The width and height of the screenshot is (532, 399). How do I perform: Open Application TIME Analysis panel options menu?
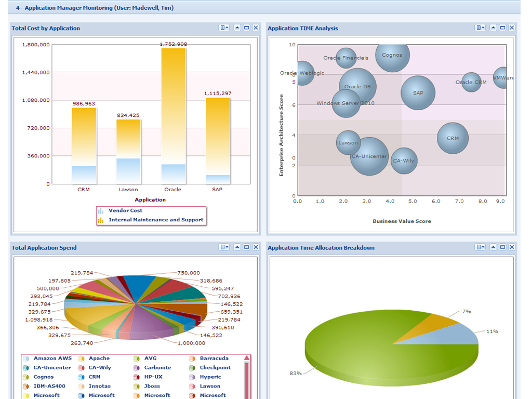[x=480, y=28]
